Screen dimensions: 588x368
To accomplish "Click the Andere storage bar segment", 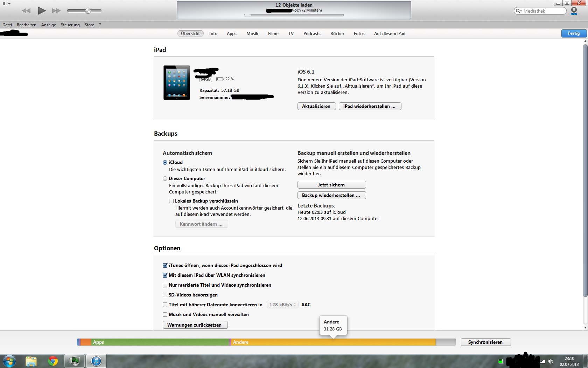I will click(x=333, y=342).
